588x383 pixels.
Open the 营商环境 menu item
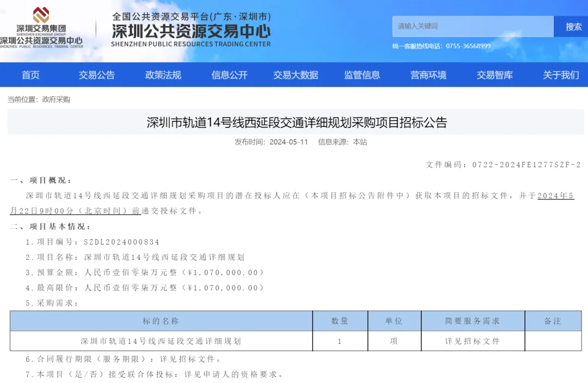coord(428,75)
